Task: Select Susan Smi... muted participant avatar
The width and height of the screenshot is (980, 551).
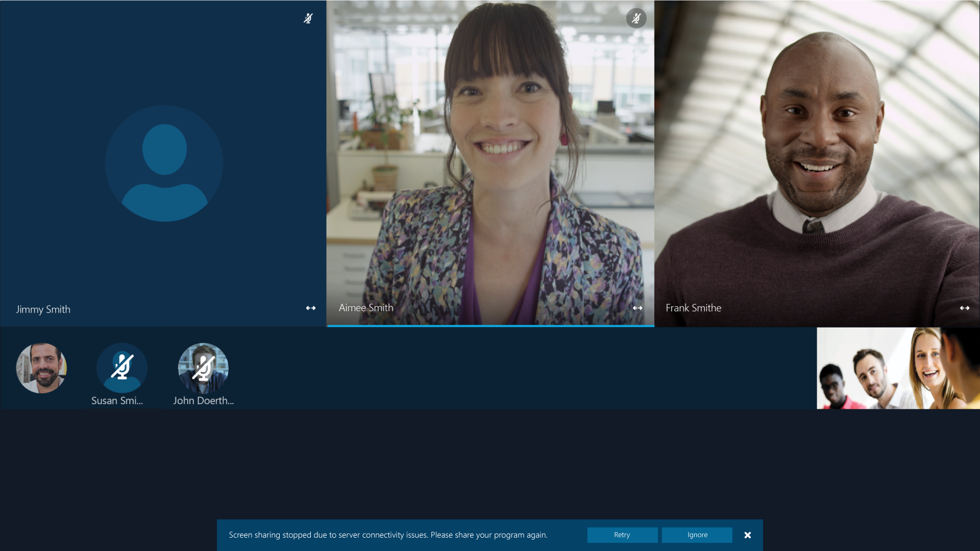Action: pos(122,368)
